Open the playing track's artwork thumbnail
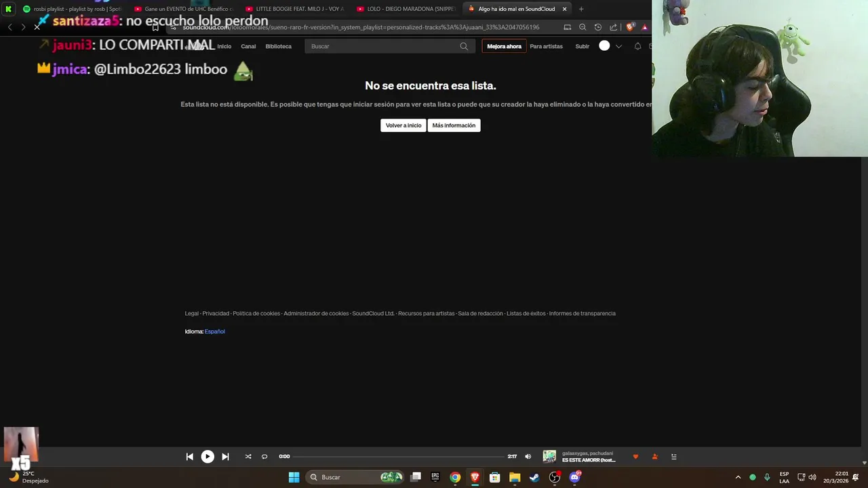 [x=549, y=457]
